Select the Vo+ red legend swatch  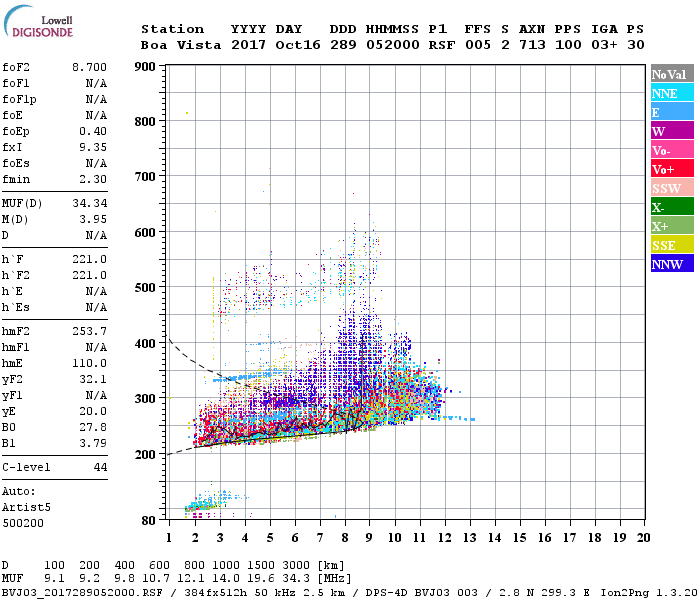[x=672, y=169]
